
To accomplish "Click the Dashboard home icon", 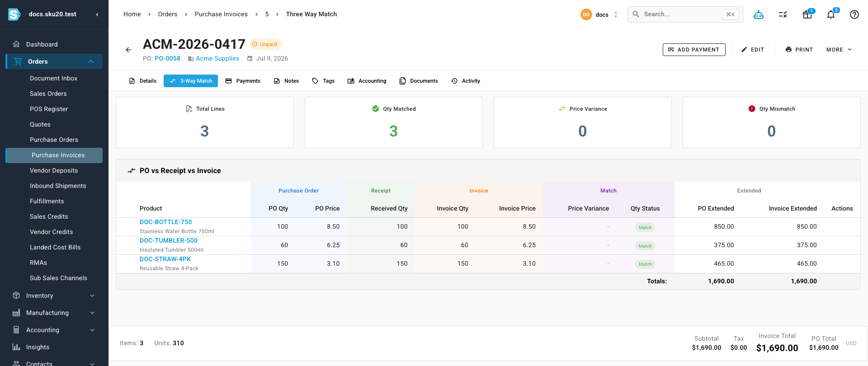I will 16,44.
